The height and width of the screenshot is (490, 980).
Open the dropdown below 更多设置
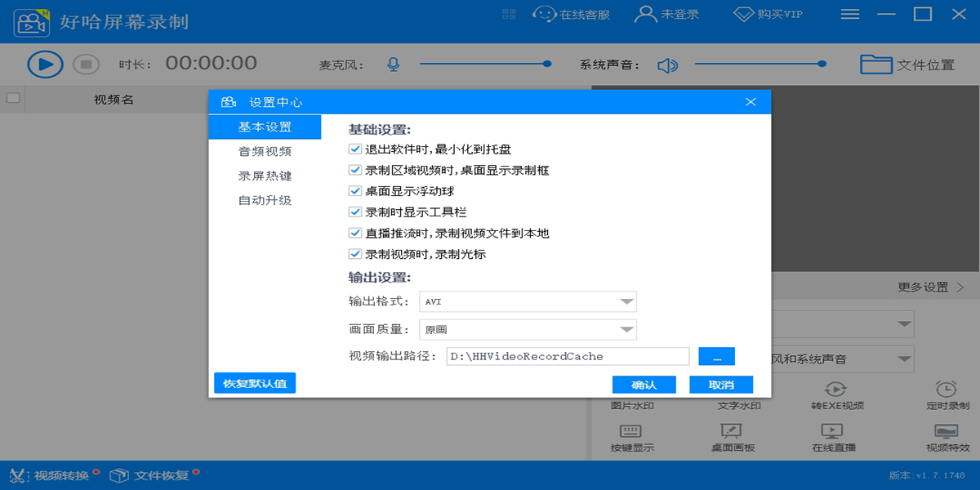(843, 324)
